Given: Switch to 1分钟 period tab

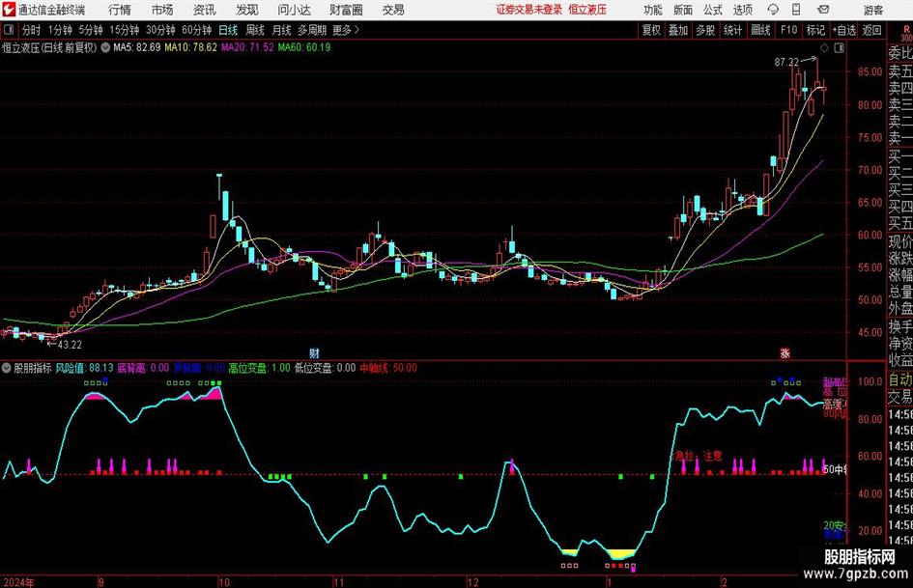Looking at the screenshot, I should (60, 30).
